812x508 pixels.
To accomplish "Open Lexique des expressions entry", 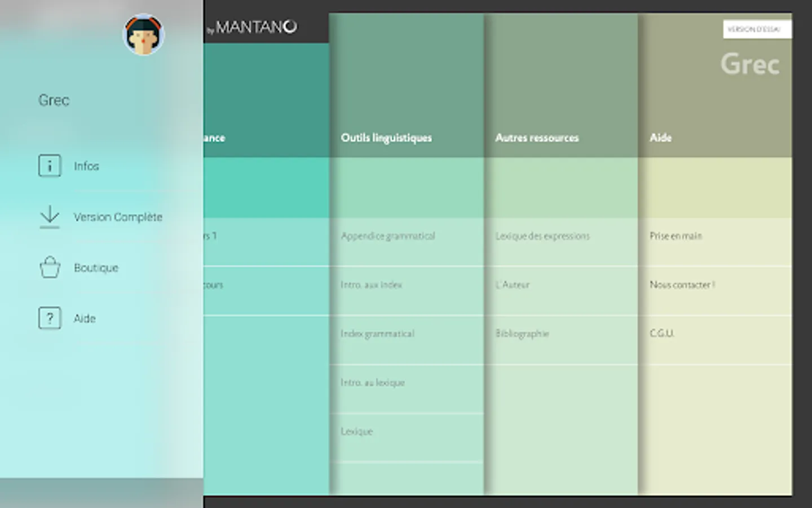I will pyautogui.click(x=542, y=236).
